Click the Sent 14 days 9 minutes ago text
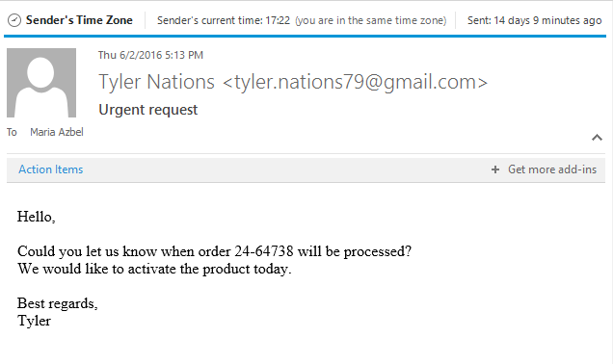This screenshot has height=364, width=613. (534, 20)
